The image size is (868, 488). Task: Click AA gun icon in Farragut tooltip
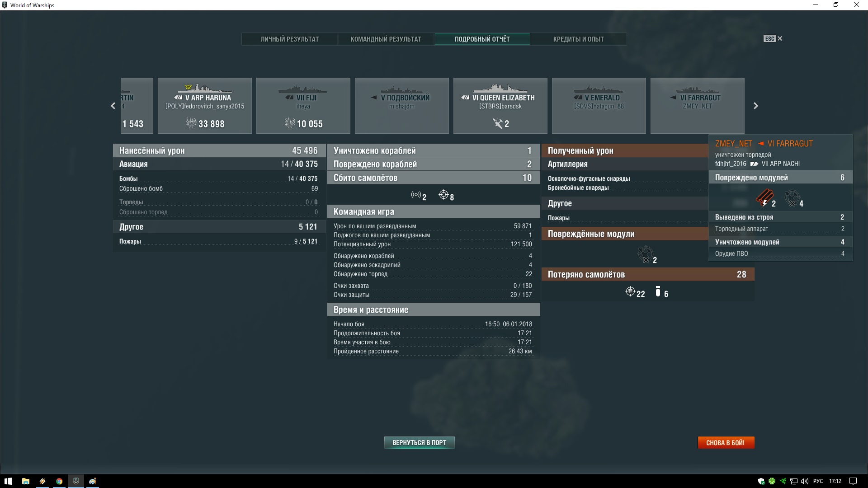[x=792, y=198]
